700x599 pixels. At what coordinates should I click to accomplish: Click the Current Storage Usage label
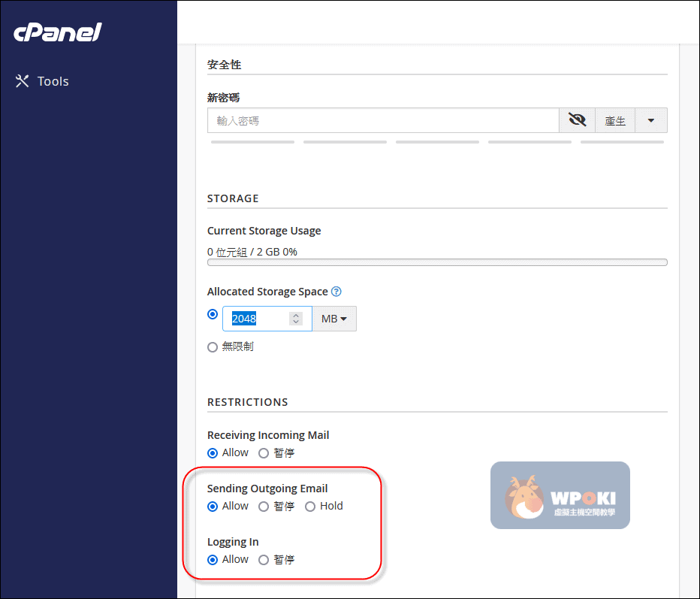(x=264, y=231)
